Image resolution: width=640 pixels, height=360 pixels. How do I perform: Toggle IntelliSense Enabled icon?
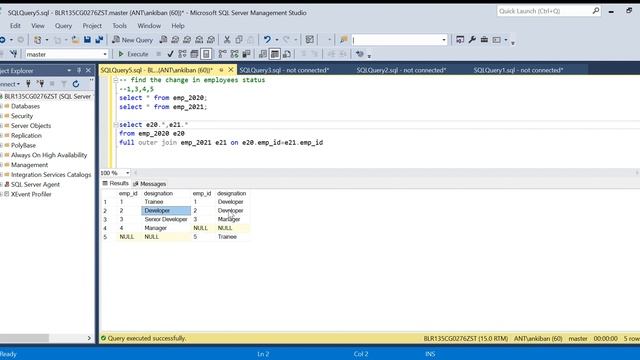click(x=206, y=54)
